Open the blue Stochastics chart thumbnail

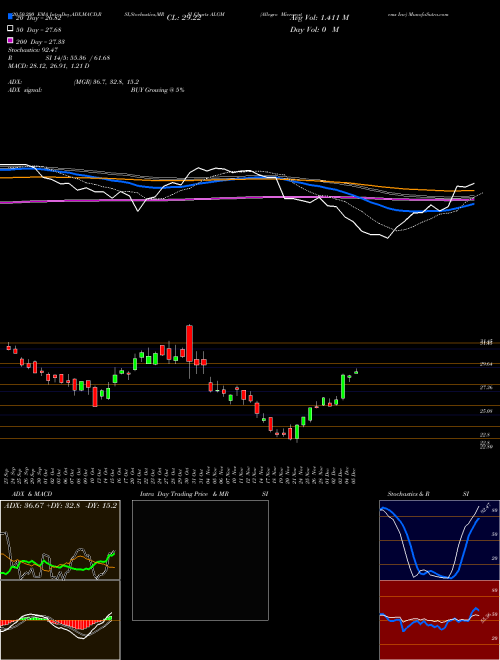[439, 540]
